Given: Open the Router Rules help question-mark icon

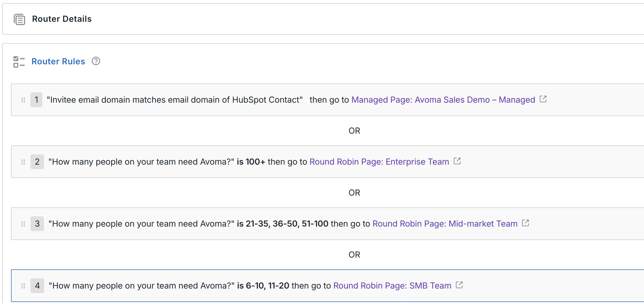Looking at the screenshot, I should (x=96, y=61).
